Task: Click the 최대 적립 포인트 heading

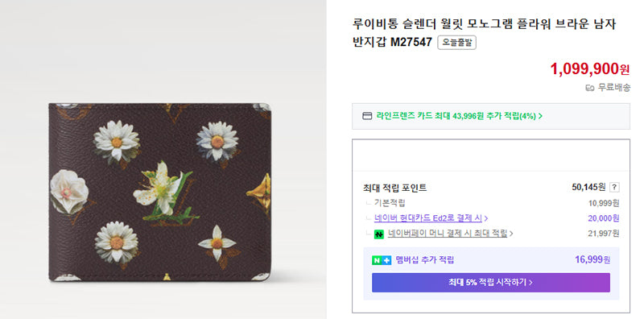Action: point(394,188)
